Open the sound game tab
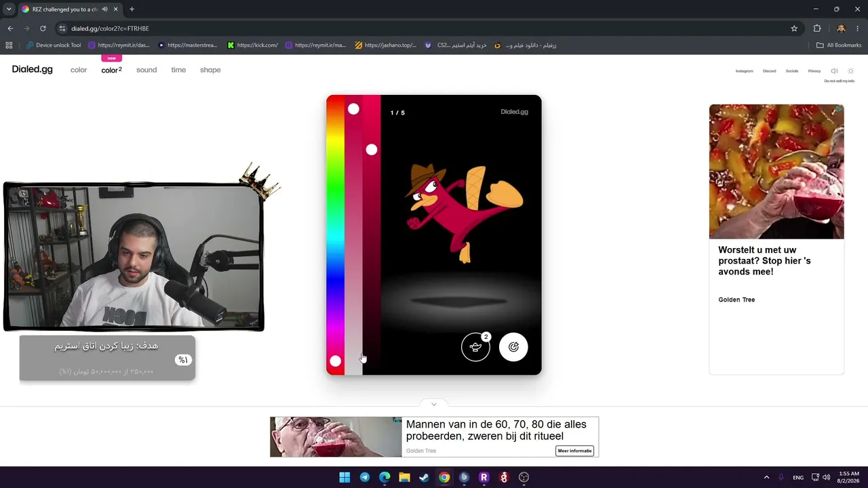The width and height of the screenshot is (868, 488). (146, 70)
